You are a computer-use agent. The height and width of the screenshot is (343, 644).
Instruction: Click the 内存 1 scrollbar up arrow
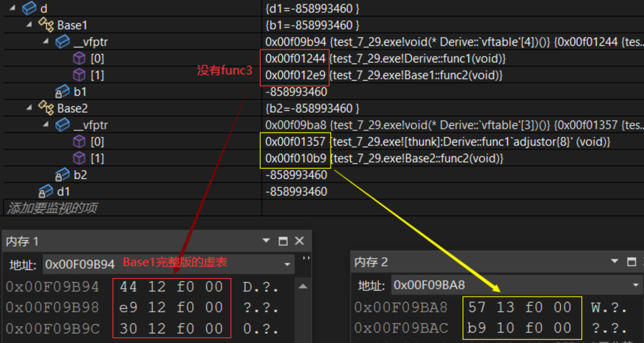tap(303, 286)
